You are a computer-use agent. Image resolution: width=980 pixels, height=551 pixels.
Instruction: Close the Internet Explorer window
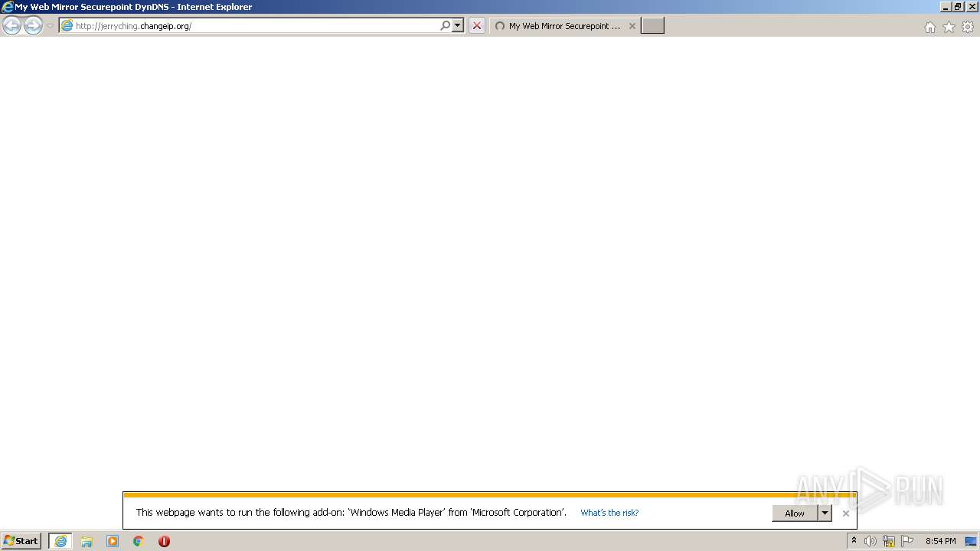[971, 7]
